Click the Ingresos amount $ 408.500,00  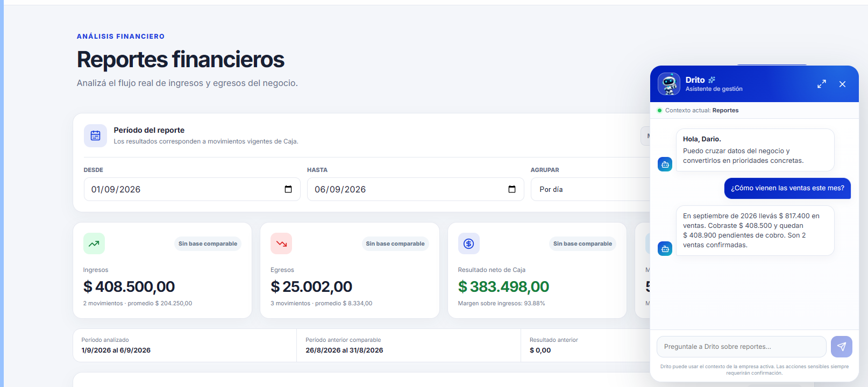click(129, 286)
